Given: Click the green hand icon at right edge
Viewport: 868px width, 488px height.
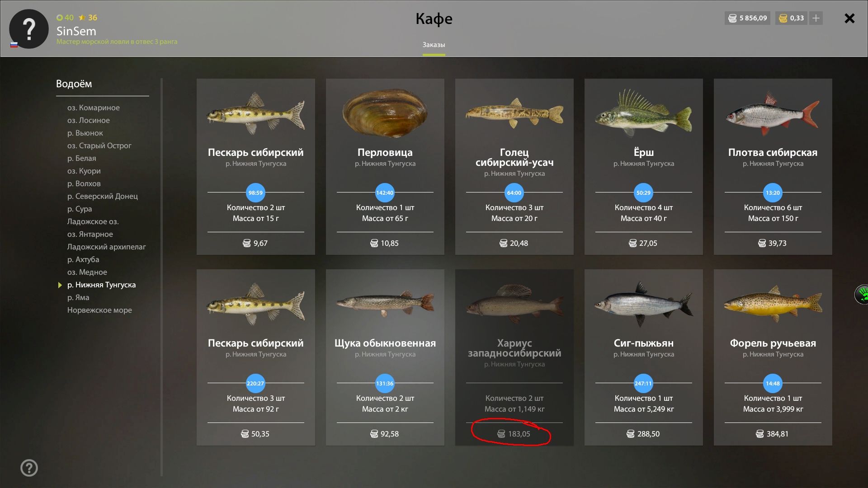Looking at the screenshot, I should coord(862,295).
